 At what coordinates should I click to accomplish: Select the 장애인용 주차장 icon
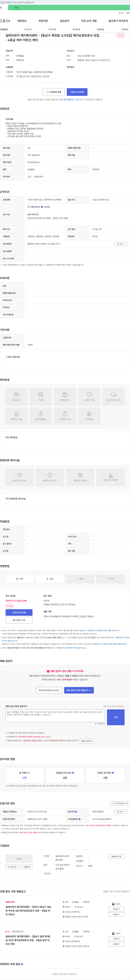[19, 477]
